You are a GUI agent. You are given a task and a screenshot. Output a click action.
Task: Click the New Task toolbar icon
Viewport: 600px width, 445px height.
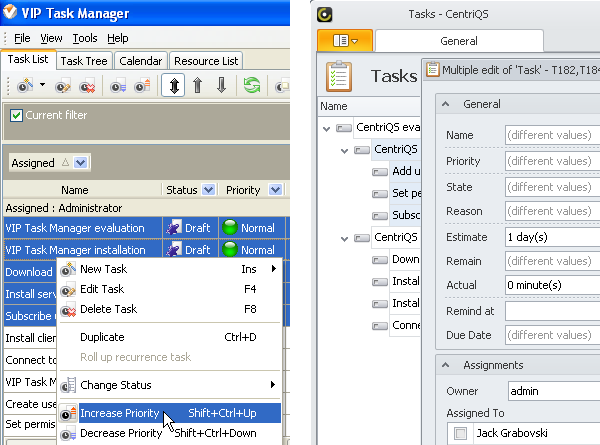[23, 86]
